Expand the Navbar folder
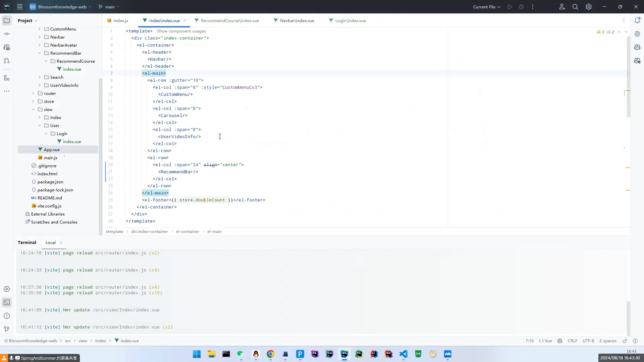This screenshot has height=362, width=644. click(x=40, y=37)
